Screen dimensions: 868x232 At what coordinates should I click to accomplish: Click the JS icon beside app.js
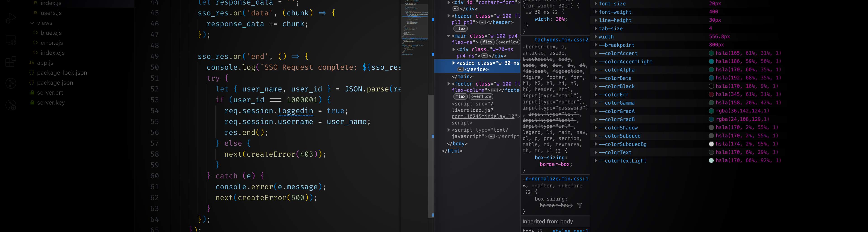click(32, 63)
